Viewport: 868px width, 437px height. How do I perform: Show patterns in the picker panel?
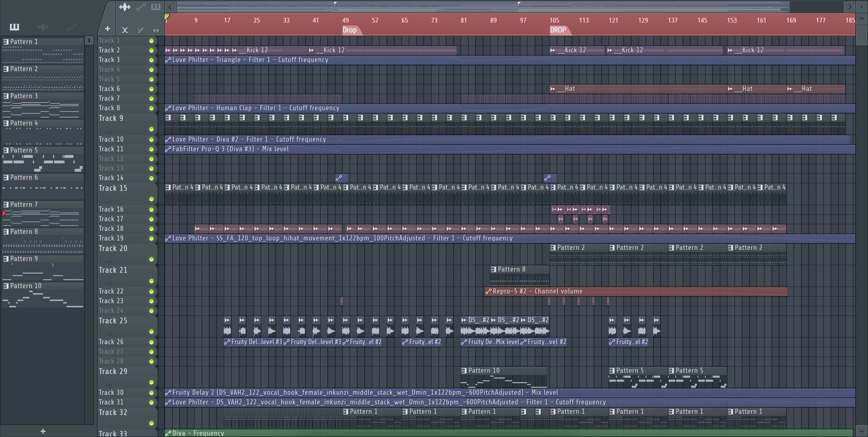(14, 27)
